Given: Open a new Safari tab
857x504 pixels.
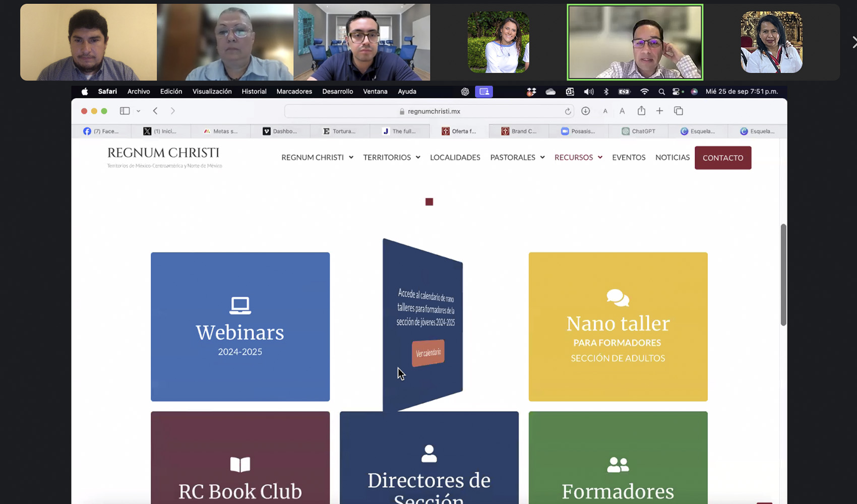Looking at the screenshot, I should [659, 111].
